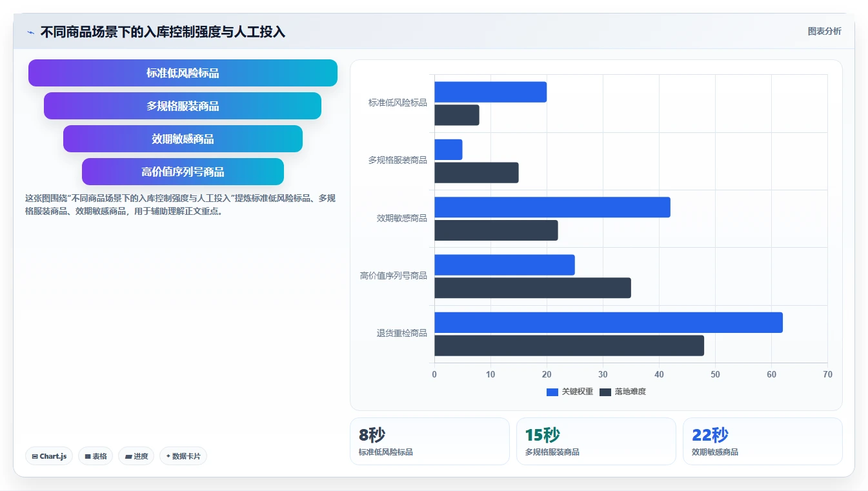This screenshot has height=491, width=868.
Task: Click dark 落地难度 bar for 退货重检商品
Action: point(569,346)
